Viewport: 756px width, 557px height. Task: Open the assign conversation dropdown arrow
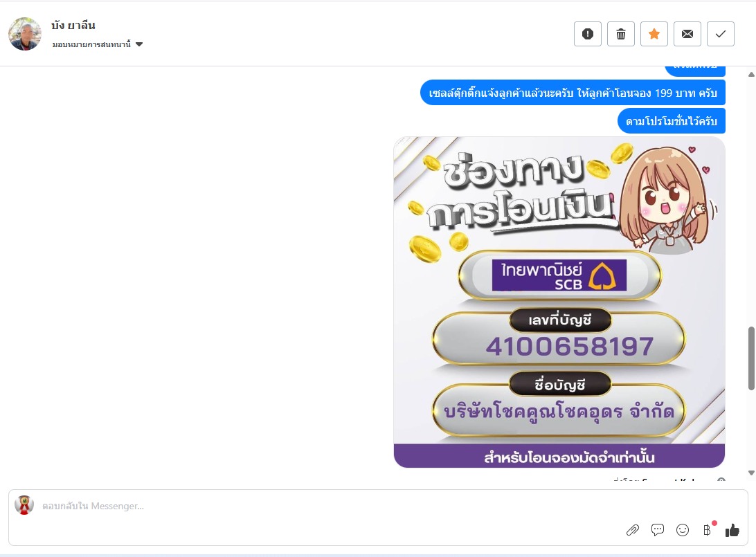coord(139,44)
